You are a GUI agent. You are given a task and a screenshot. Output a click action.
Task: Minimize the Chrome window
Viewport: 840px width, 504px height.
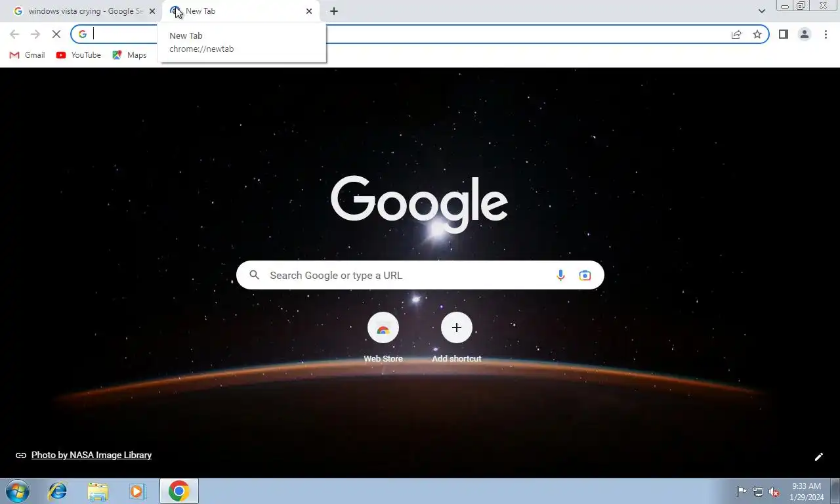[x=785, y=6]
